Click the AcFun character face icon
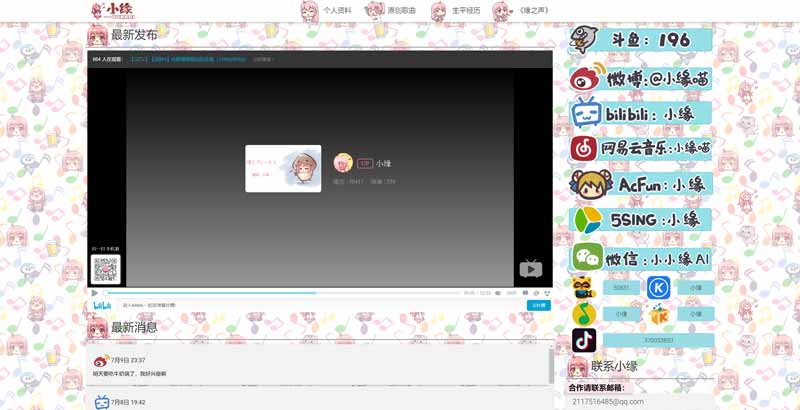Image resolution: width=800 pixels, height=410 pixels. pos(591,185)
